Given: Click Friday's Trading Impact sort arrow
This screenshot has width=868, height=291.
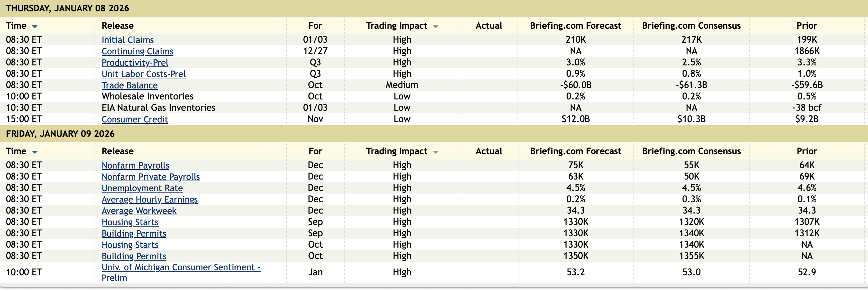Looking at the screenshot, I should (x=435, y=153).
